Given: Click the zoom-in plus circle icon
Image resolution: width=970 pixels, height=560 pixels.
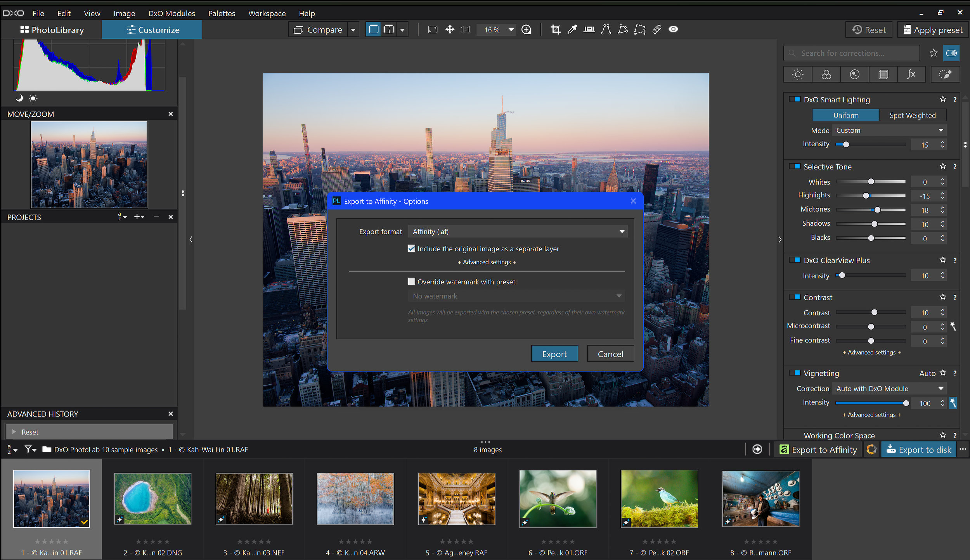Looking at the screenshot, I should [526, 29].
